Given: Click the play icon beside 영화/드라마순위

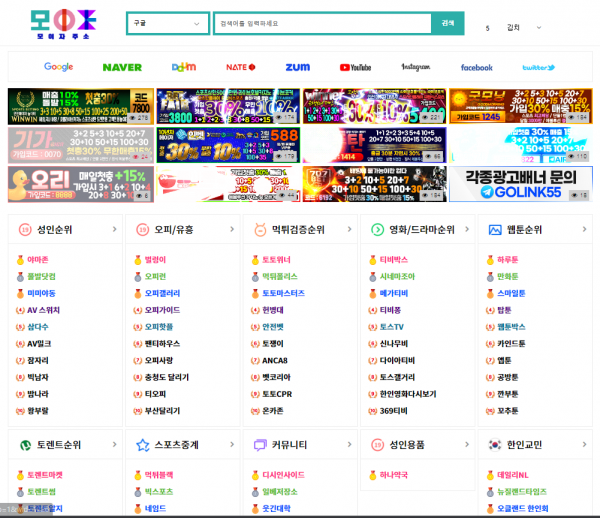Looking at the screenshot, I should pos(378,230).
